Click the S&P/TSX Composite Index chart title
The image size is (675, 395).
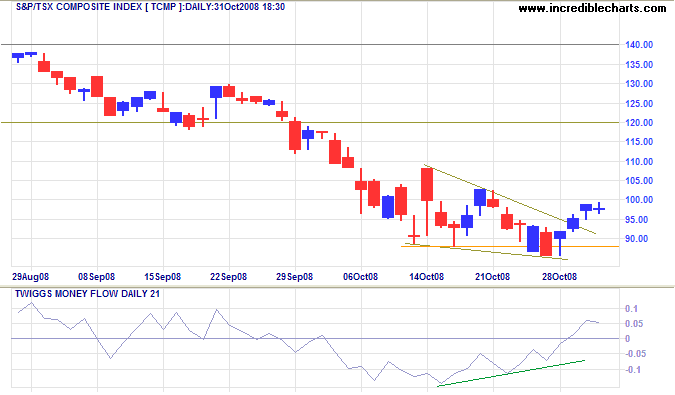150,7
